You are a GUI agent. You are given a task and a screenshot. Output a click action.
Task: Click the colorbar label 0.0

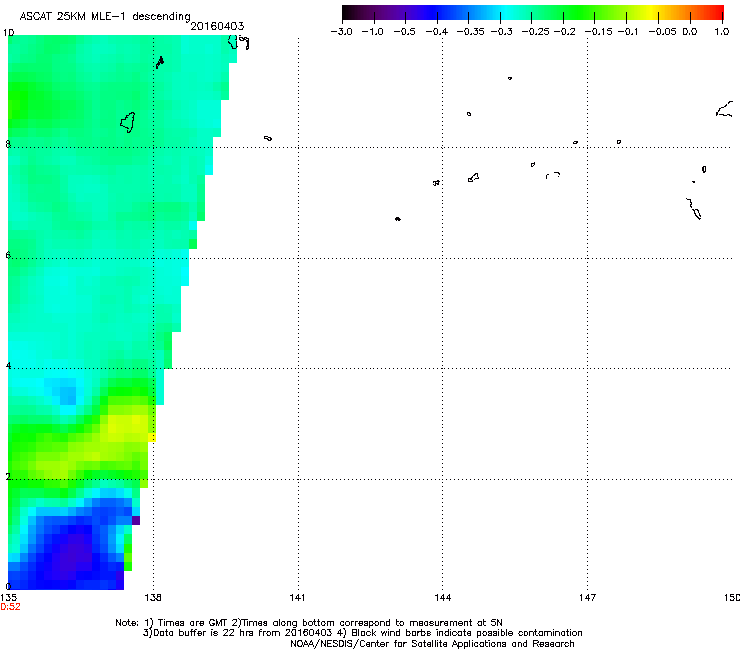click(x=690, y=32)
